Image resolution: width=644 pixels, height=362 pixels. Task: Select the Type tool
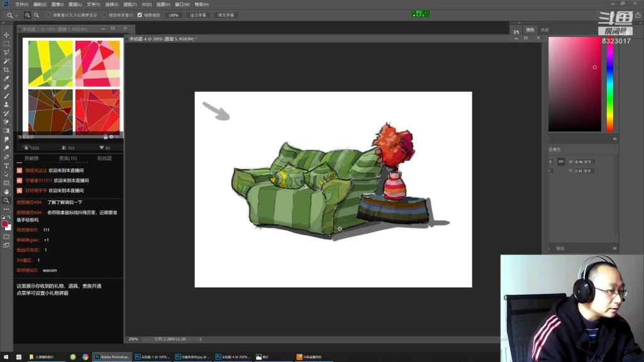7,165
